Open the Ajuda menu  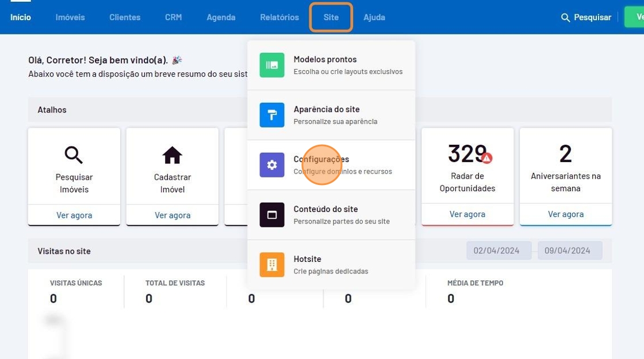[x=374, y=17]
